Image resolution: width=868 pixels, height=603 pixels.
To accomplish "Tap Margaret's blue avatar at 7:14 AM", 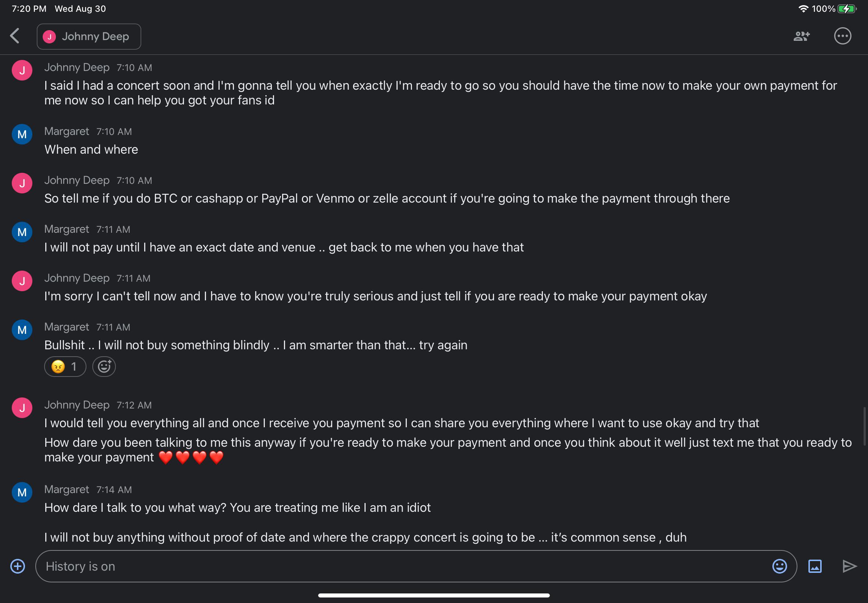I will (x=22, y=492).
